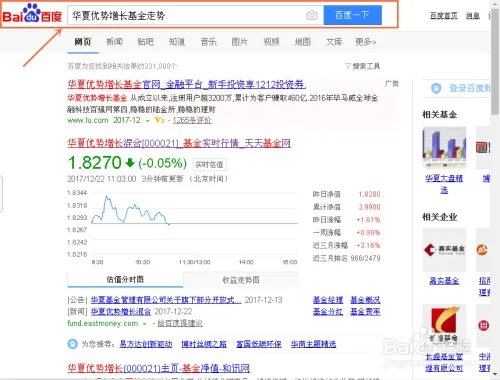Open camera image search icon

[312, 15]
